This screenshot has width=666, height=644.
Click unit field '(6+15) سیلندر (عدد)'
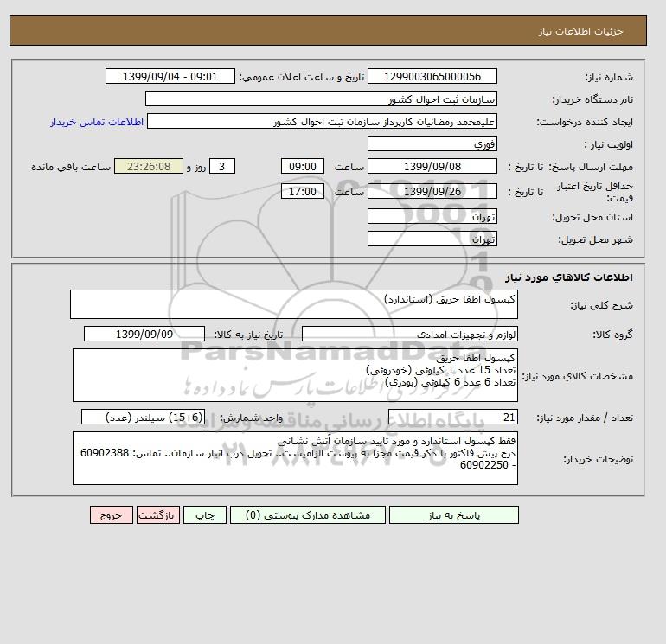coord(143,418)
